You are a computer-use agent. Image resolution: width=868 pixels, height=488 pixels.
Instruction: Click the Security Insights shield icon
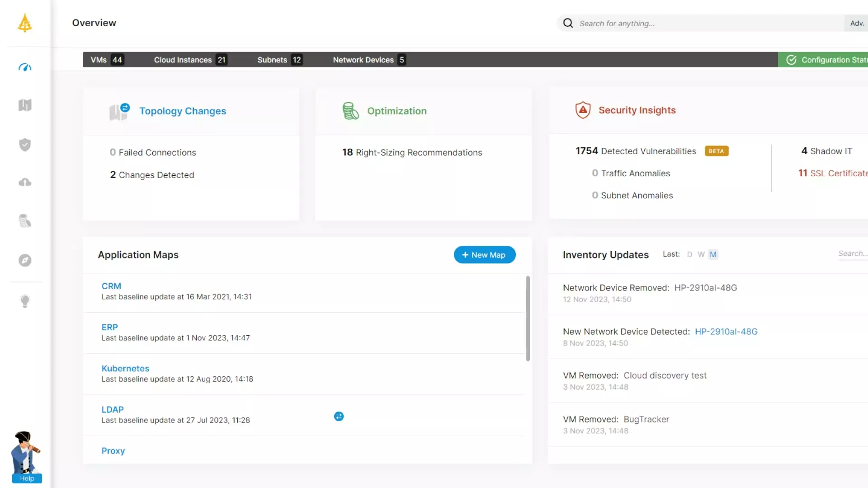(583, 110)
